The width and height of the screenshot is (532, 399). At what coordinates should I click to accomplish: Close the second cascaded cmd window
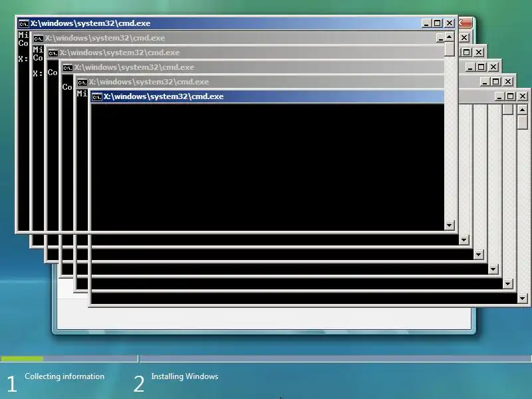click(464, 38)
